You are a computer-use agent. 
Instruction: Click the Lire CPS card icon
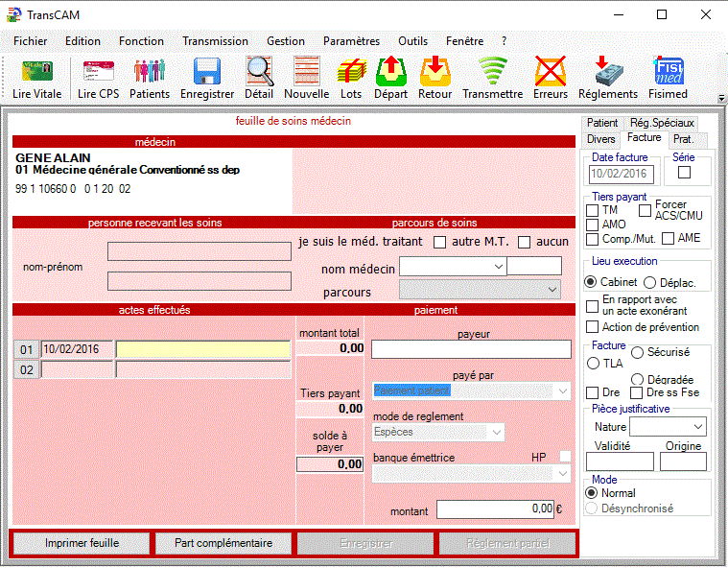[99, 72]
